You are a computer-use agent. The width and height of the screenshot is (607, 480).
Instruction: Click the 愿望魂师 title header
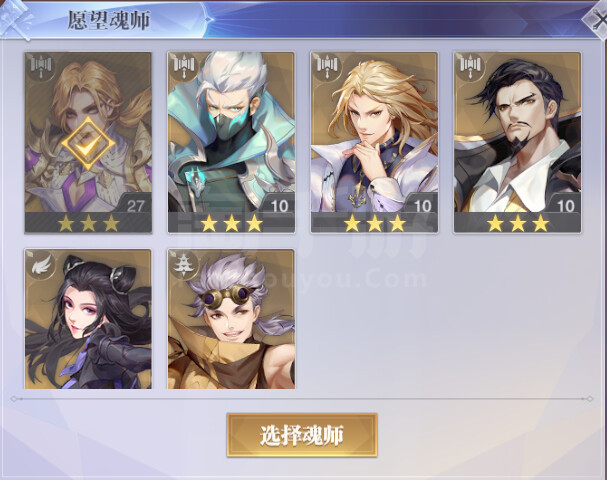pyautogui.click(x=109, y=20)
